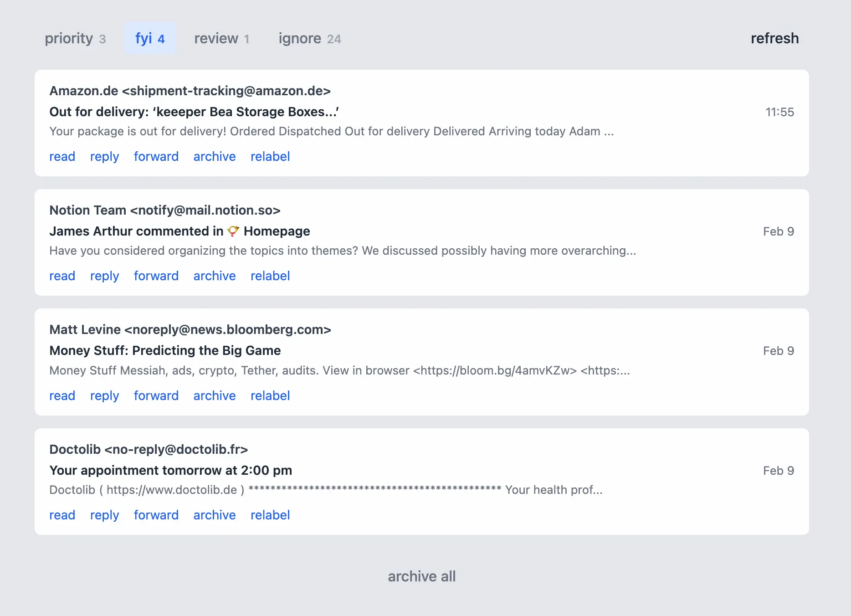Relabel the Money Stuff email
The width and height of the screenshot is (851, 616).
click(270, 395)
